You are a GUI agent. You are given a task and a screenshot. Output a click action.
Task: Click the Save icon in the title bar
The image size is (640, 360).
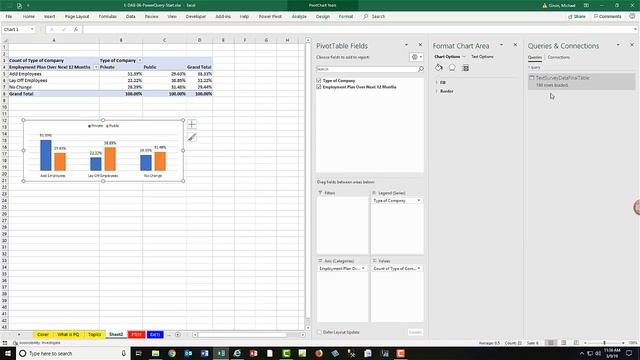tap(19, 6)
